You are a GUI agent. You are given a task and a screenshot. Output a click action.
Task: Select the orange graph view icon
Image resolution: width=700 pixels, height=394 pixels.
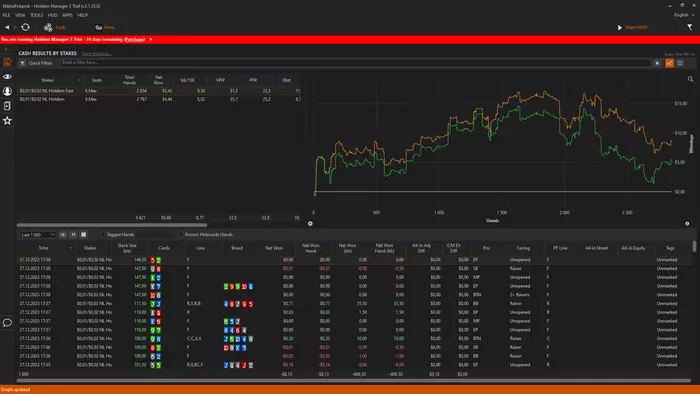[x=670, y=63]
